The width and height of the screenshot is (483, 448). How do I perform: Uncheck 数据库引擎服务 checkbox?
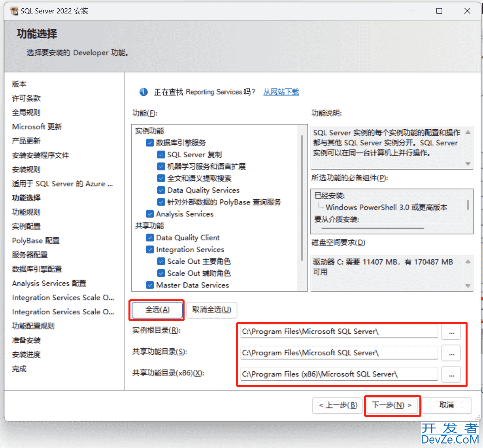150,143
